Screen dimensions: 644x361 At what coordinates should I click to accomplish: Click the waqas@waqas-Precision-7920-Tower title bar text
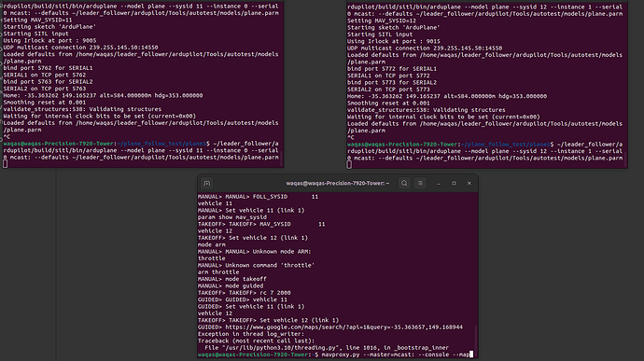pos(338,183)
